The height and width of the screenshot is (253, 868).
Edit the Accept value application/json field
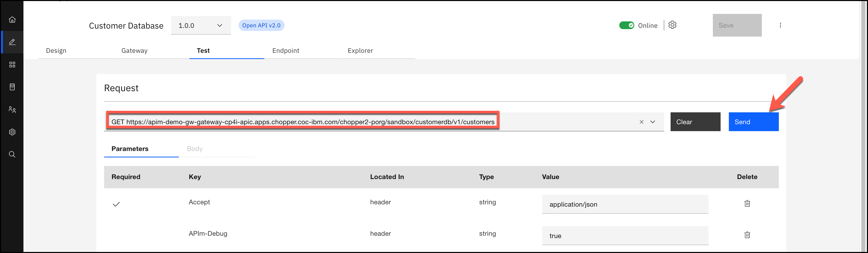(625, 204)
